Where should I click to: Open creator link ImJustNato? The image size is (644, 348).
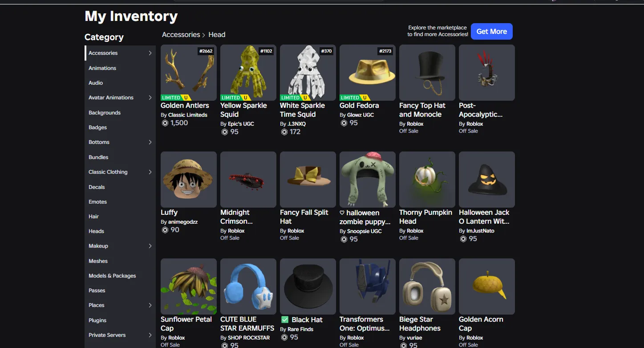[x=480, y=231]
